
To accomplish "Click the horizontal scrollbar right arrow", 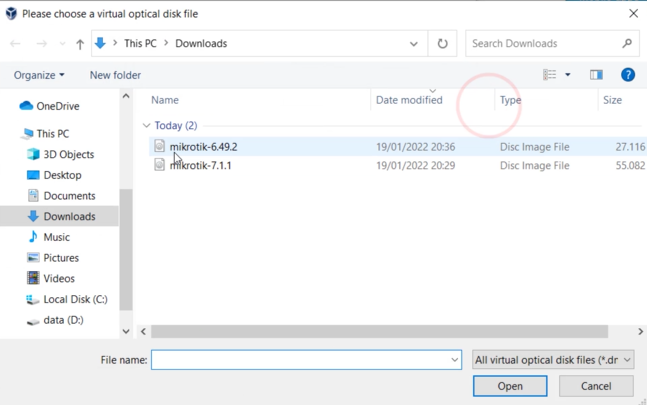I will pos(640,331).
